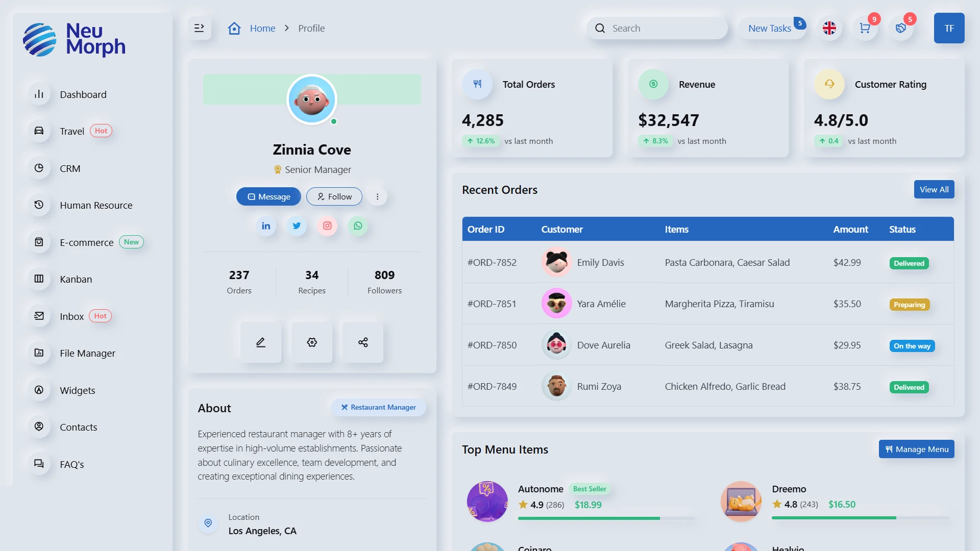Click the Home breadcrumb link
Viewport: 980px width, 551px height.
point(262,29)
